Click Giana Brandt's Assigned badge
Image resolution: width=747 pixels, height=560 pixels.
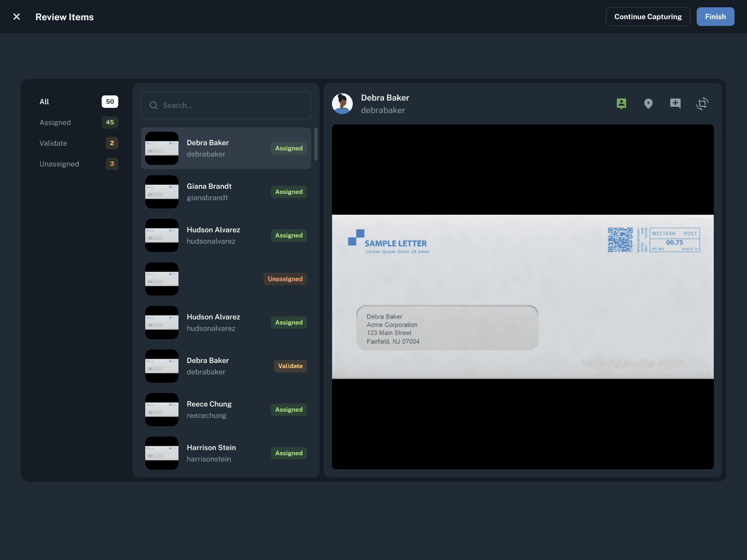(x=289, y=192)
